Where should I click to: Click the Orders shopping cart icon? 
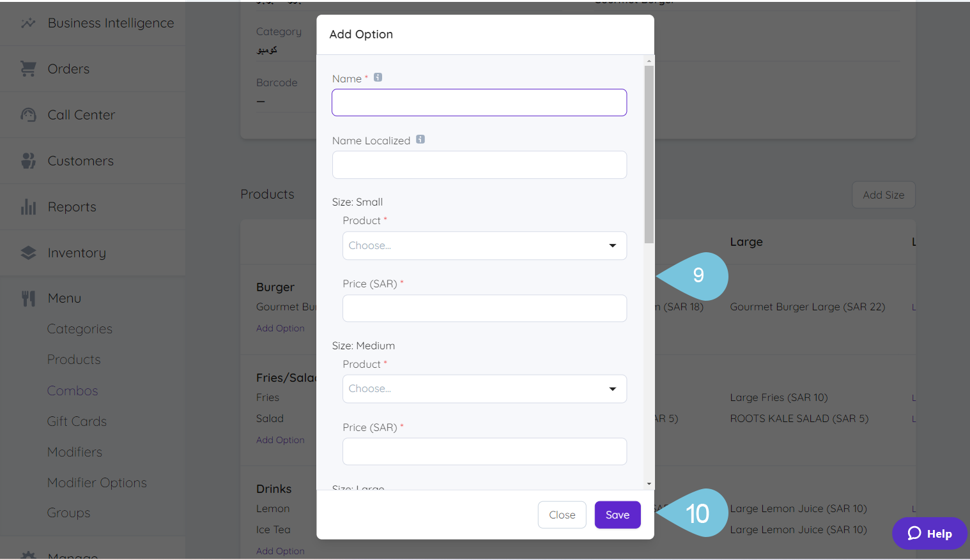point(28,68)
